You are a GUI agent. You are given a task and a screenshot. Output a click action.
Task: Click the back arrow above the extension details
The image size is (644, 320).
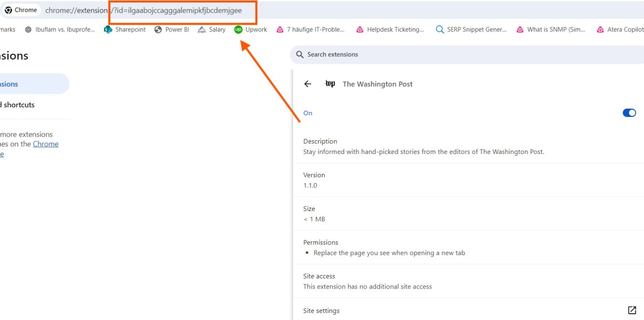(x=307, y=84)
